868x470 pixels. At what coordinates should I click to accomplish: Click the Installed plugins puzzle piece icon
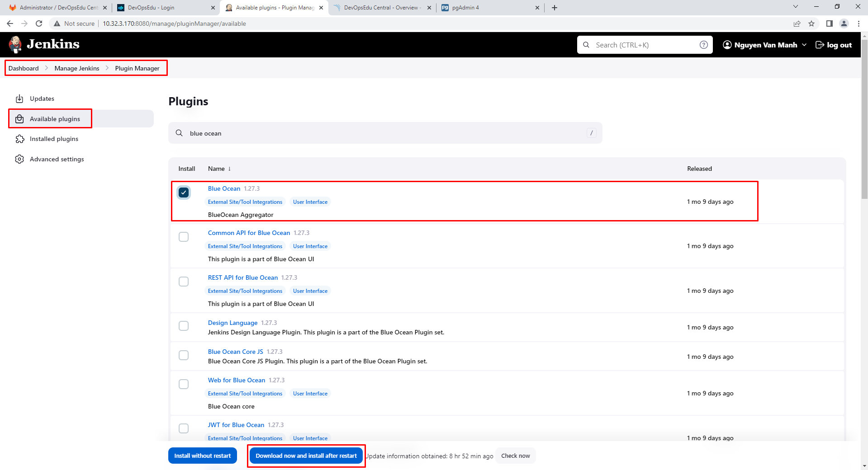pyautogui.click(x=19, y=139)
